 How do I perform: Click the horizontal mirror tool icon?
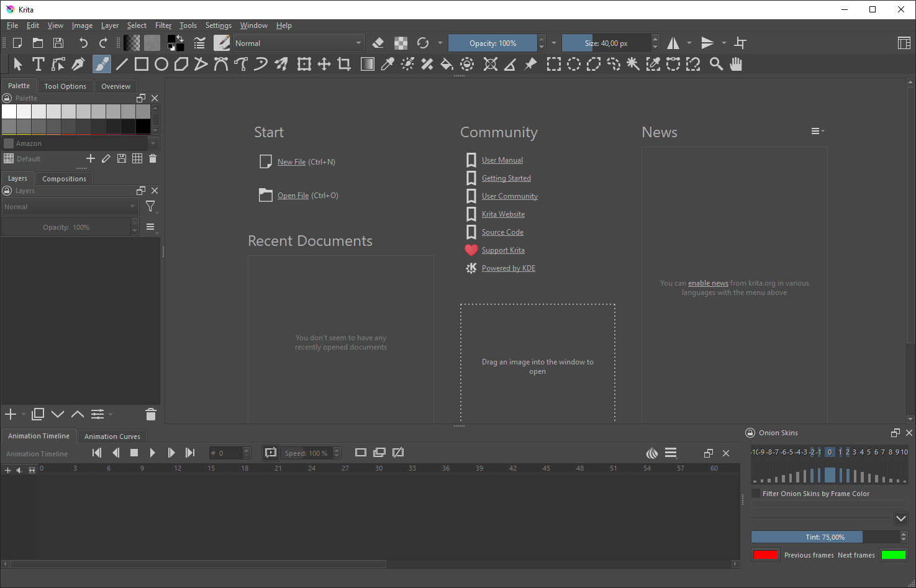(673, 43)
